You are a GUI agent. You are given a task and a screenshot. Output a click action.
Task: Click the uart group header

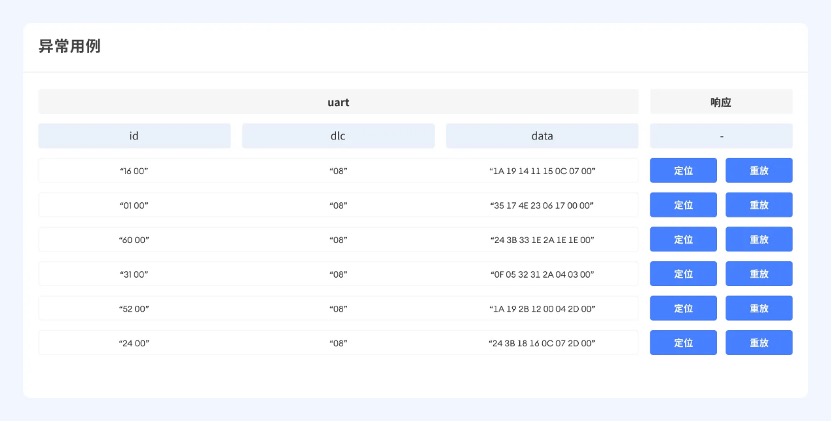338,102
